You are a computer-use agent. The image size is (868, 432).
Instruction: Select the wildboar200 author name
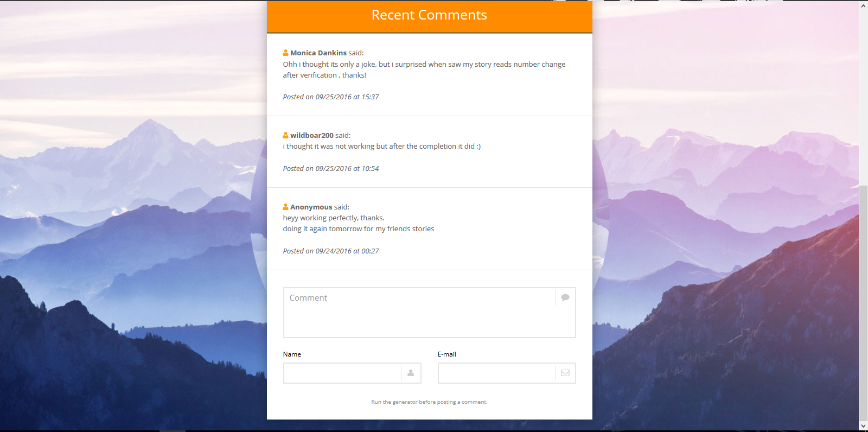[312, 135]
